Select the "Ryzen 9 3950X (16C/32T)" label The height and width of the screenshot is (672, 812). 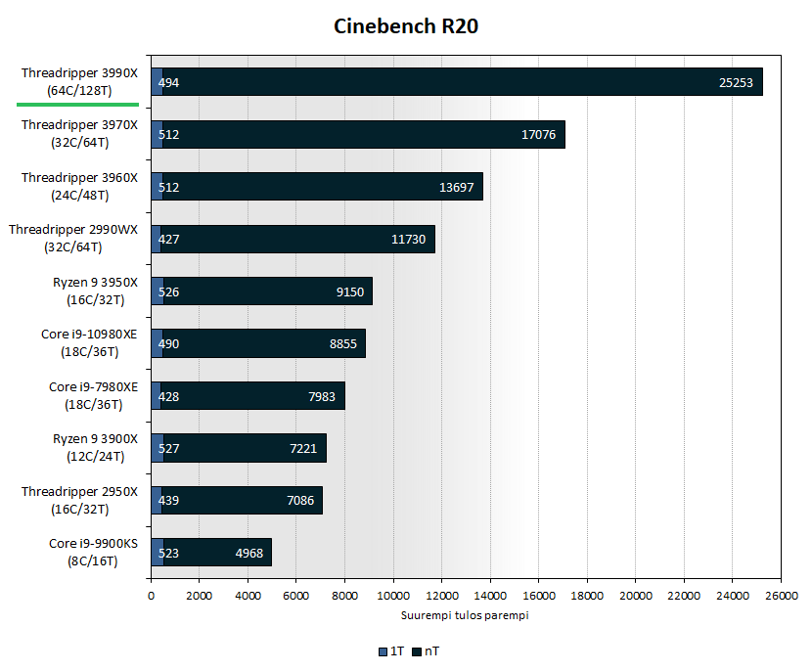[95, 291]
